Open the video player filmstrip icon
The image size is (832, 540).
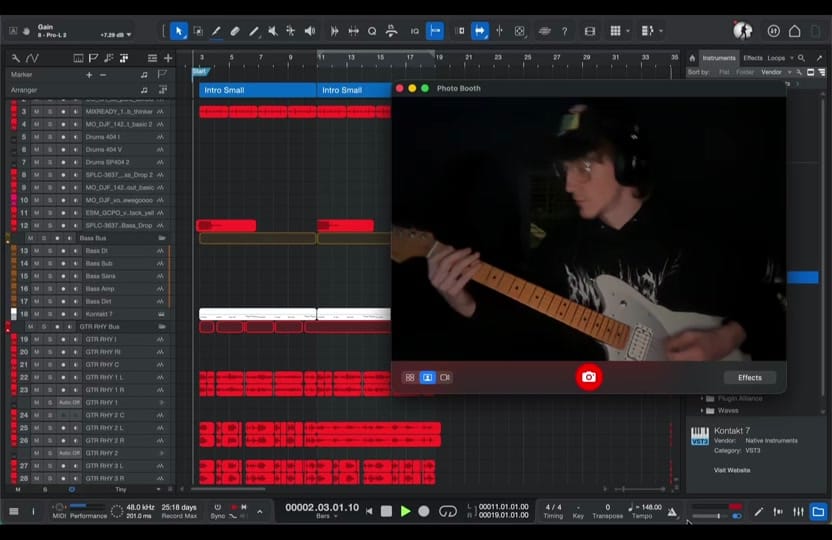click(x=590, y=31)
